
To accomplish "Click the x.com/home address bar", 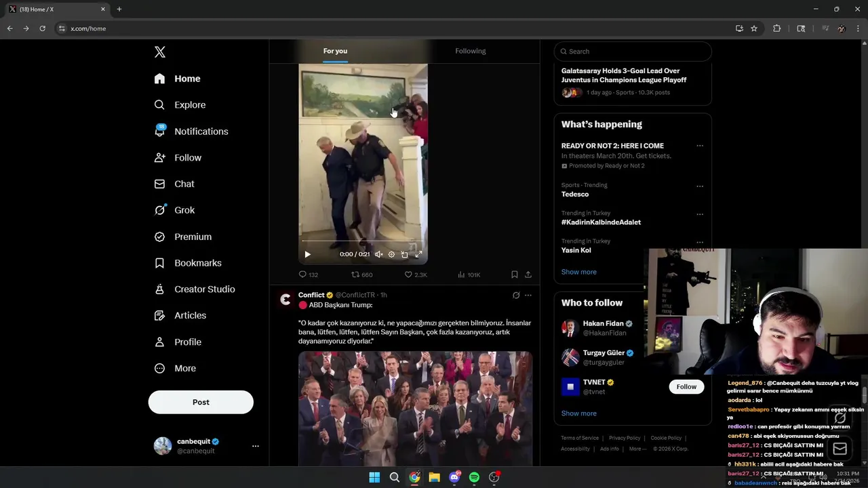I will 393,28.
